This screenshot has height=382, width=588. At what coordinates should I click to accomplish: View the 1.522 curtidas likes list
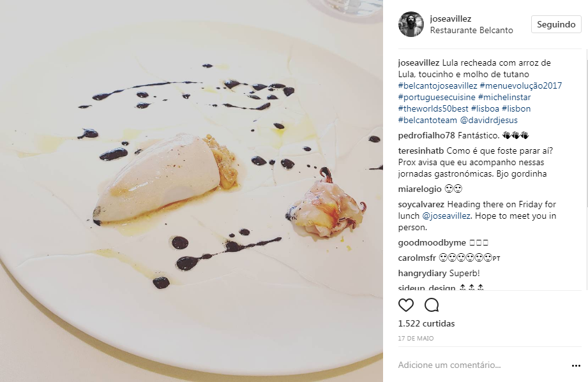(x=426, y=323)
